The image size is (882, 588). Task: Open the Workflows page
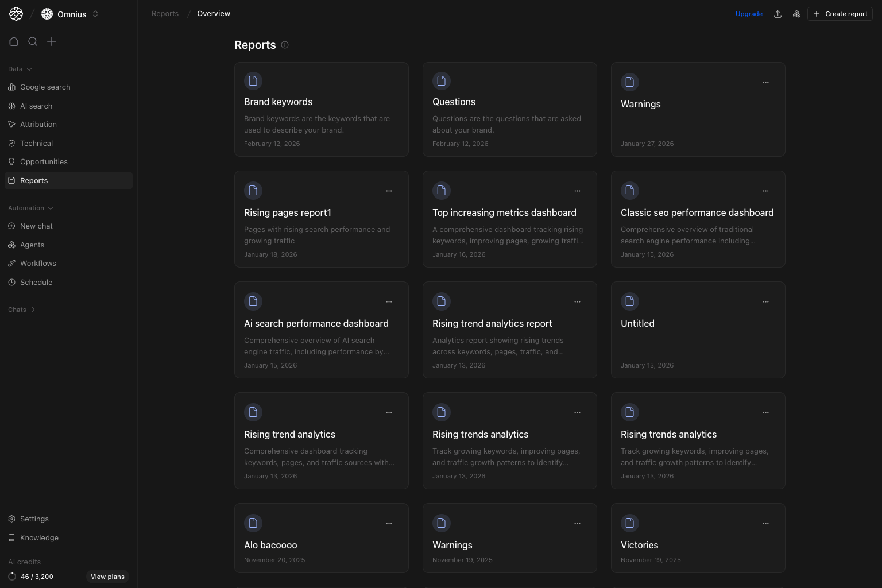38,263
